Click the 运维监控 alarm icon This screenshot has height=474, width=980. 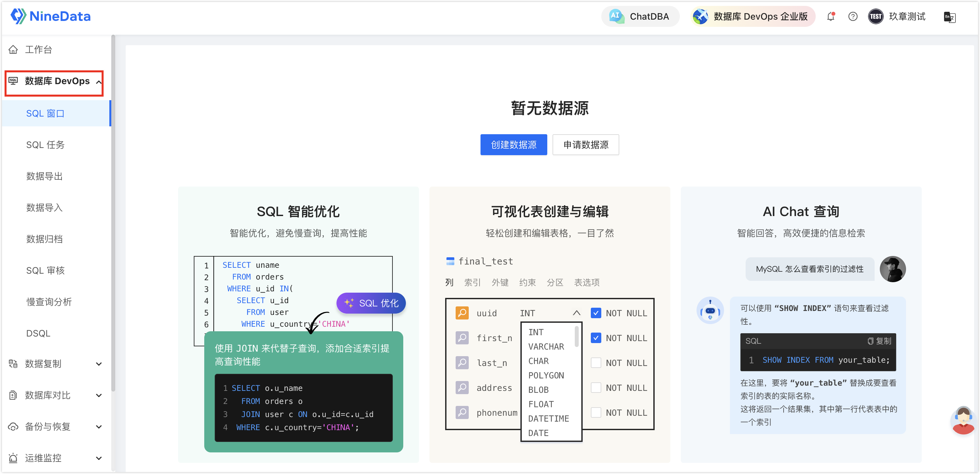[x=13, y=458]
